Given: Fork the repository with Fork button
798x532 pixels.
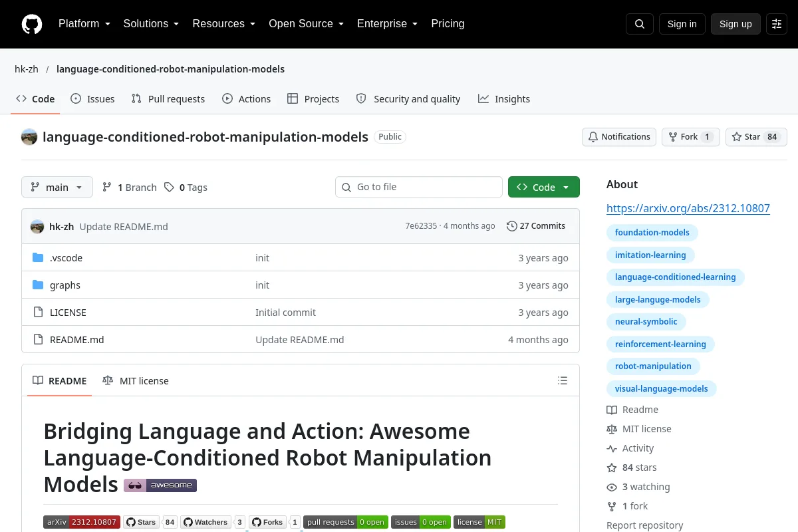Looking at the screenshot, I should [x=691, y=137].
